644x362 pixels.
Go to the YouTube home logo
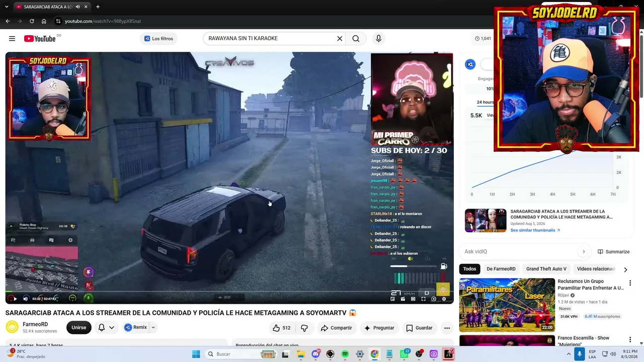coord(40,39)
